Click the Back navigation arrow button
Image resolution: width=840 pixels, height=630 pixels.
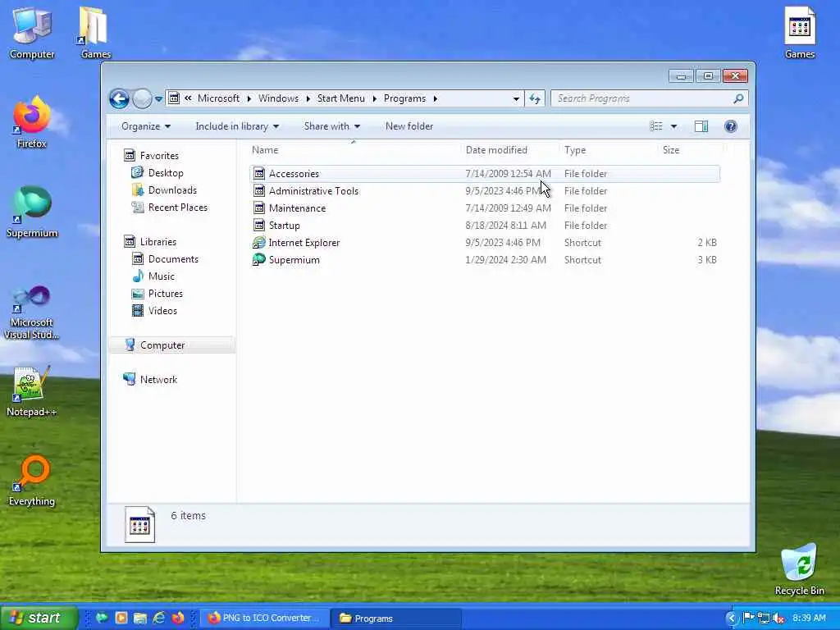click(119, 98)
